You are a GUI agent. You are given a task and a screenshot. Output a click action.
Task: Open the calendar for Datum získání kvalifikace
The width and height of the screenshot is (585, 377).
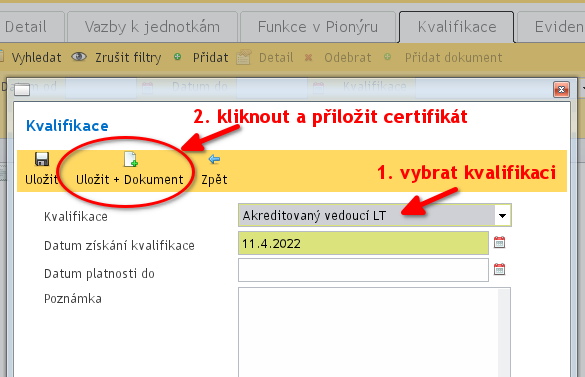pos(499,243)
